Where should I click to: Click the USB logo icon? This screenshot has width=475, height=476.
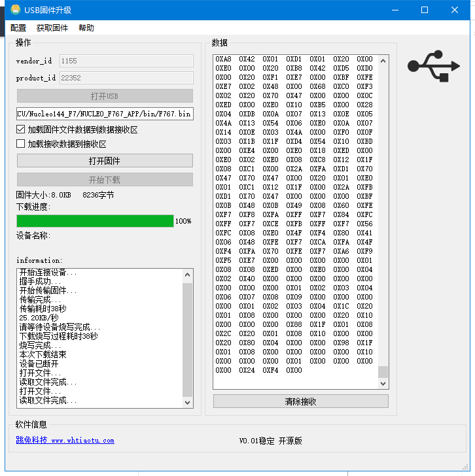[x=432, y=67]
